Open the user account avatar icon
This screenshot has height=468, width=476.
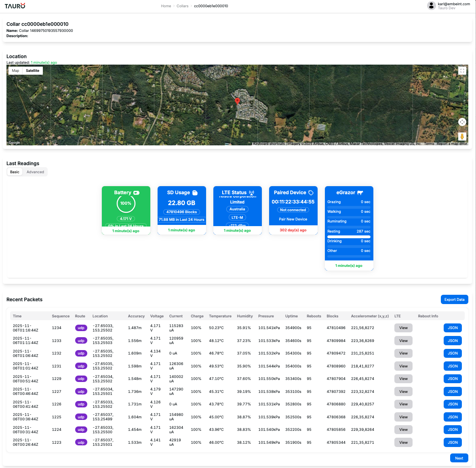(x=431, y=6)
